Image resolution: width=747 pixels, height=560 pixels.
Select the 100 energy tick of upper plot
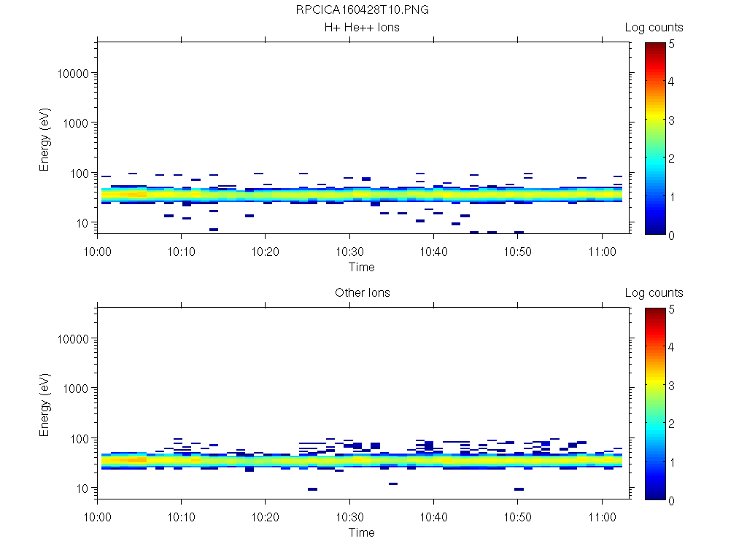click(x=80, y=174)
